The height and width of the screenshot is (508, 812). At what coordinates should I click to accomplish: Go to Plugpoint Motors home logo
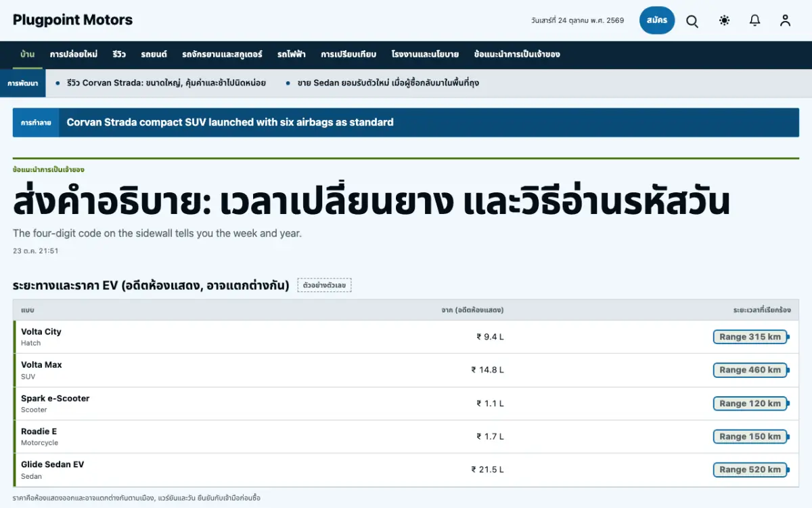pos(73,20)
